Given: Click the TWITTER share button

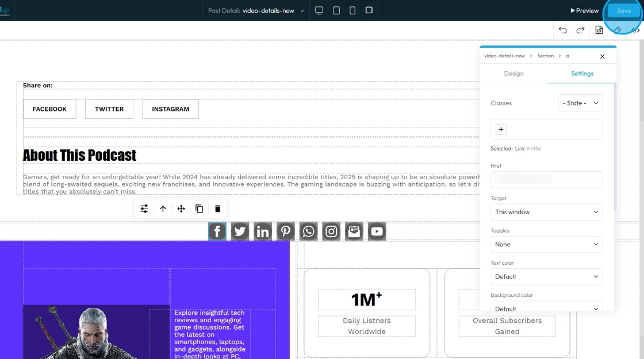Looking at the screenshot, I should click(109, 109).
